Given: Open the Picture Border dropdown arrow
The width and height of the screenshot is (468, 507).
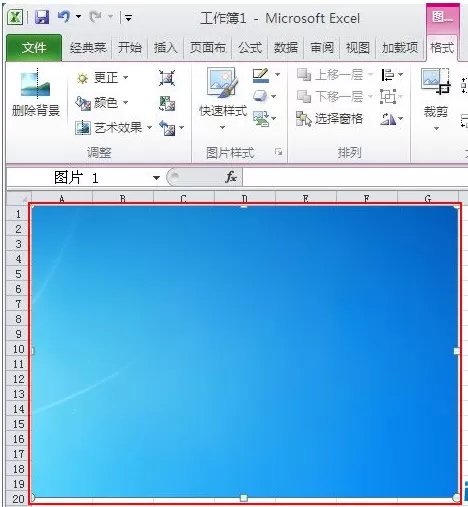Looking at the screenshot, I should (277, 75).
